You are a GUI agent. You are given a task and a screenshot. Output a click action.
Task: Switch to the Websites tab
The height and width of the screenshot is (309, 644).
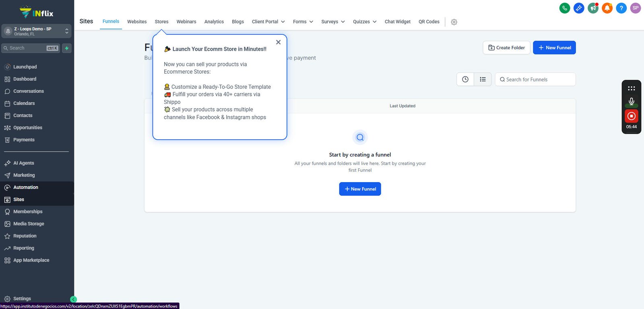137,22
